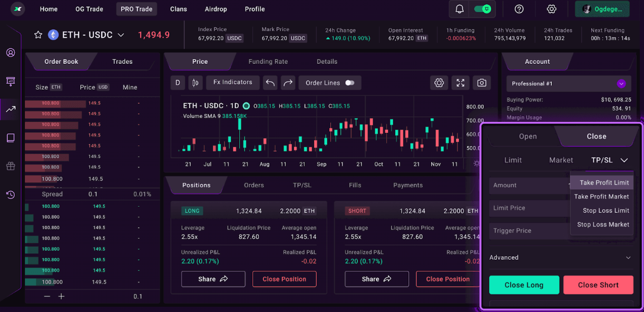Image resolution: width=644 pixels, height=312 pixels.
Task: Expand the ETH - USDC pair dropdown
Action: point(121,35)
